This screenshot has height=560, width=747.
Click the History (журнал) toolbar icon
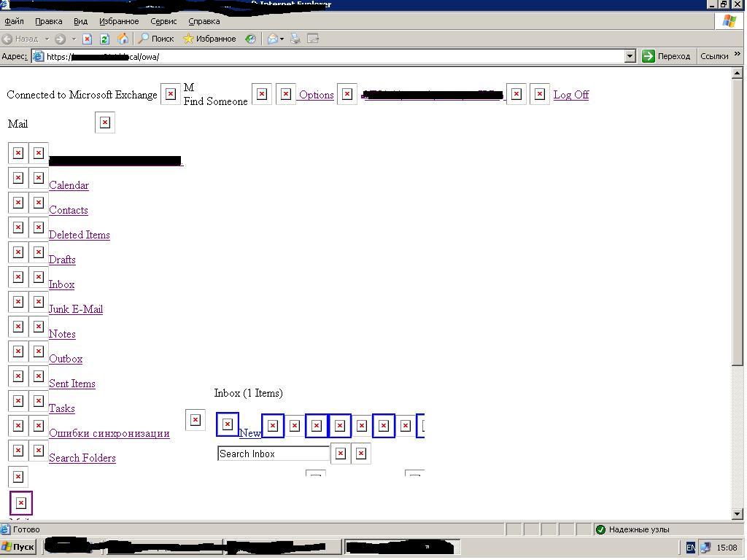[x=251, y=39]
